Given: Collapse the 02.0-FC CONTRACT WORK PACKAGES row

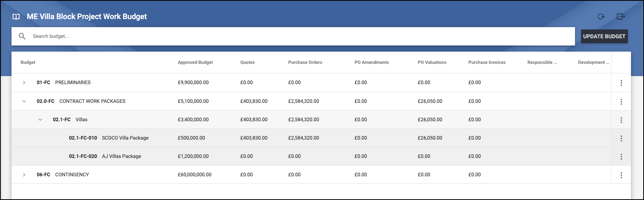Looking at the screenshot, I should (x=24, y=101).
